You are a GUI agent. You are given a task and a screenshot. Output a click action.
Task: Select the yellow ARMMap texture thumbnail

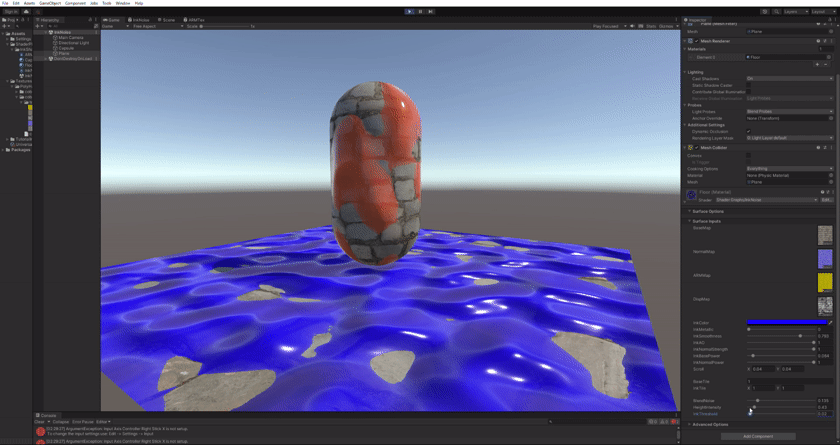(x=824, y=283)
